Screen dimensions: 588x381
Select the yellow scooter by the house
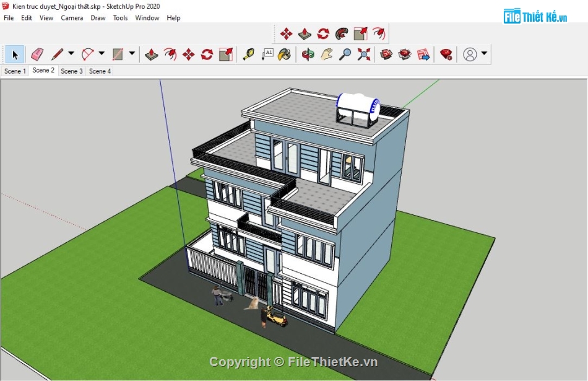pos(277,318)
